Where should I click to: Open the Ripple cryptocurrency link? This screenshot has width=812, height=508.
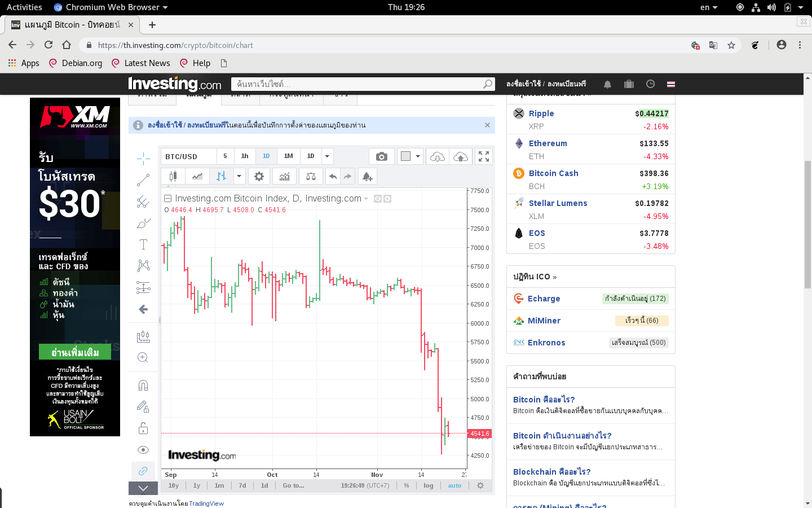point(541,113)
